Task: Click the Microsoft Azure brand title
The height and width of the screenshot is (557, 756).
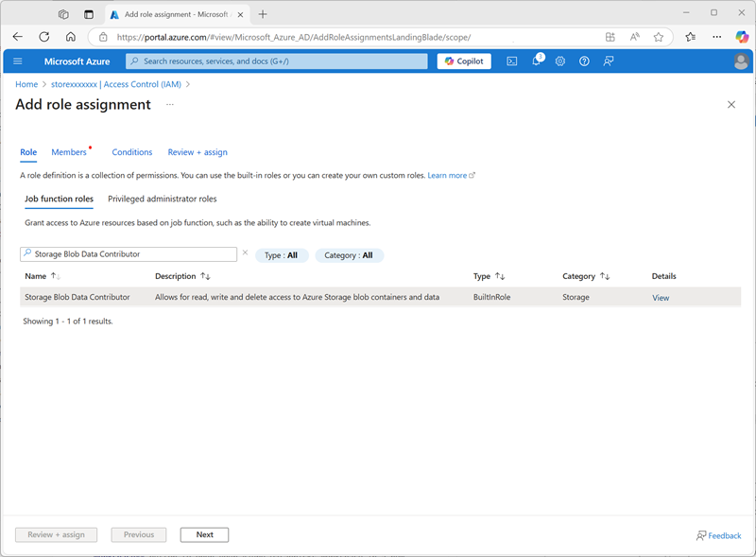Action: (77, 61)
